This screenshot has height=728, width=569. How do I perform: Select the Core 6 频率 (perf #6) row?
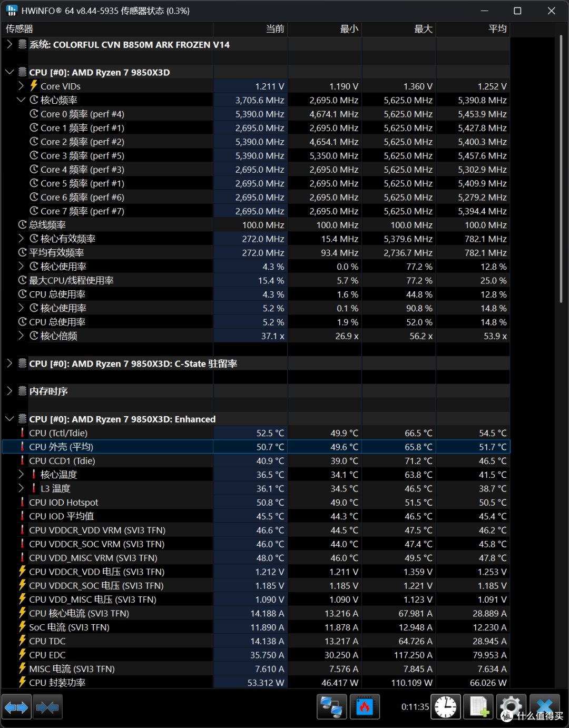(x=256, y=197)
